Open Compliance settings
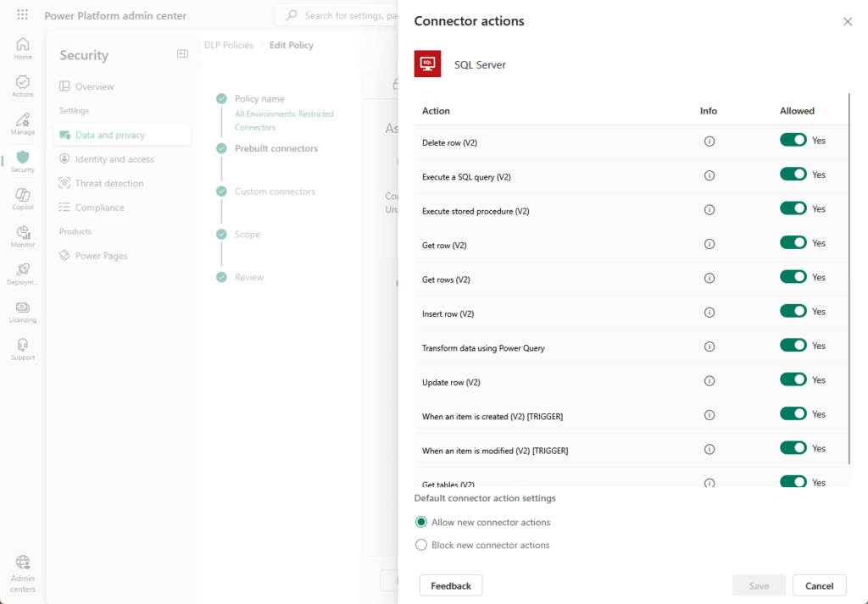 click(x=122, y=208)
